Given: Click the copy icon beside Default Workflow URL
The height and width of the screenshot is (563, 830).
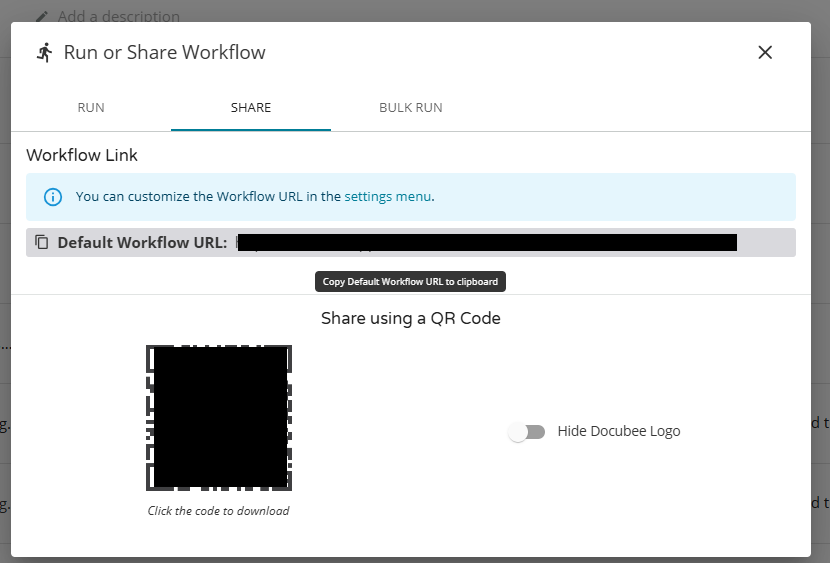Looking at the screenshot, I should point(41,242).
